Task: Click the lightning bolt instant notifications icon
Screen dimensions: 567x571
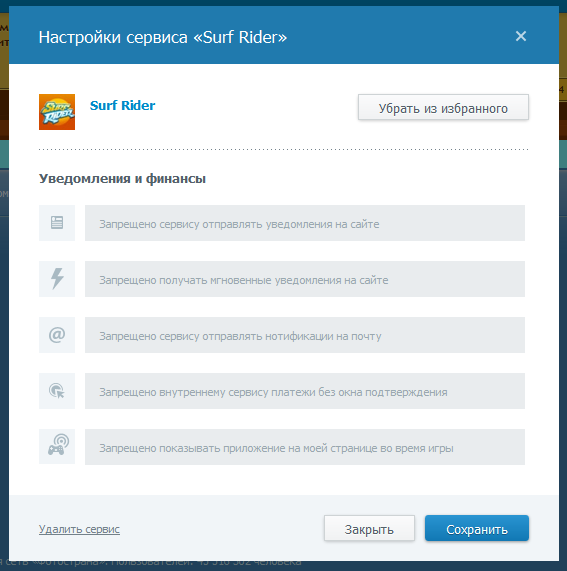Action: click(x=57, y=279)
